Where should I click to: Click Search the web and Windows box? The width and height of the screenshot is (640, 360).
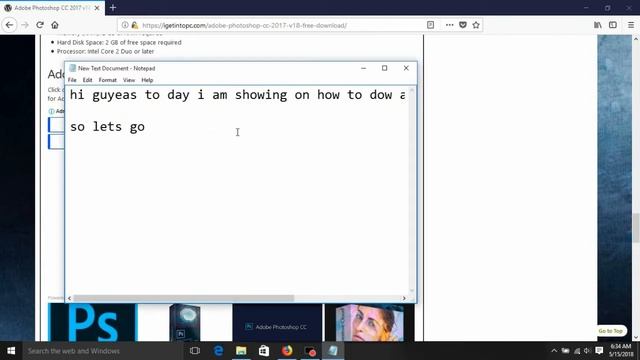102,351
